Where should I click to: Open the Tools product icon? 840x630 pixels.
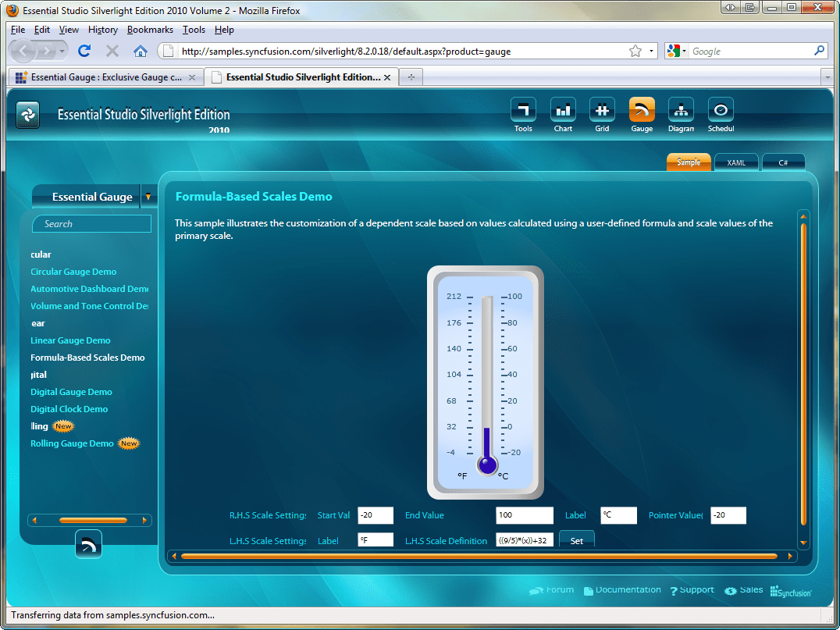[523, 110]
